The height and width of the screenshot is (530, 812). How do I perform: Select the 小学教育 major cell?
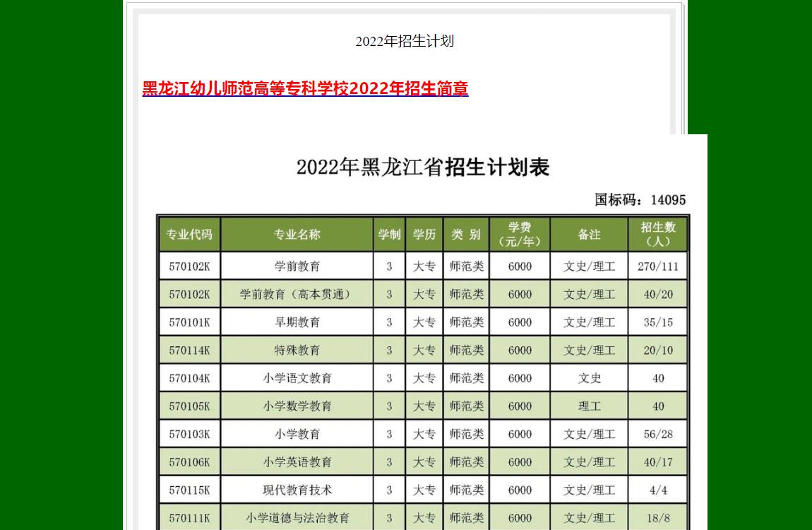pos(297,434)
